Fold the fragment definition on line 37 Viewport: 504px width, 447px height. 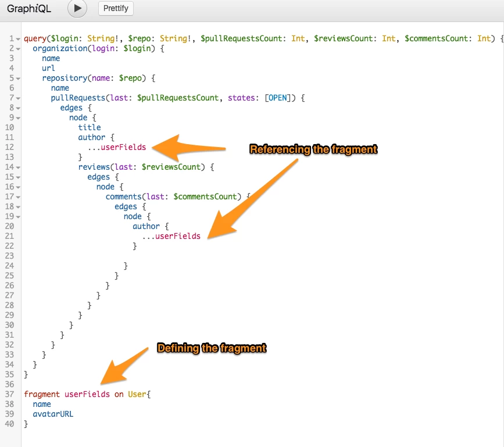pyautogui.click(x=19, y=395)
